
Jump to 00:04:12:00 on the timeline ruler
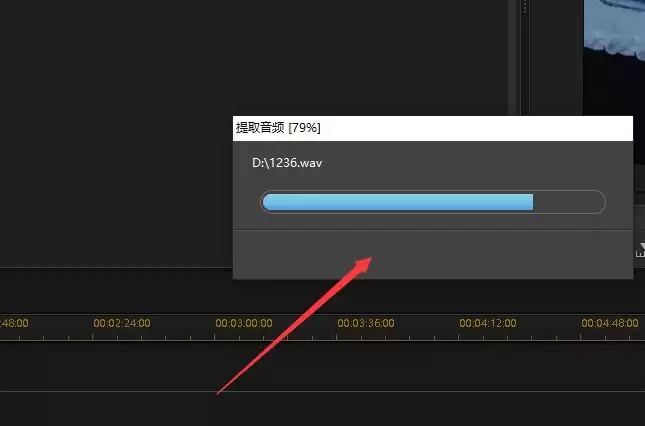[x=488, y=323]
